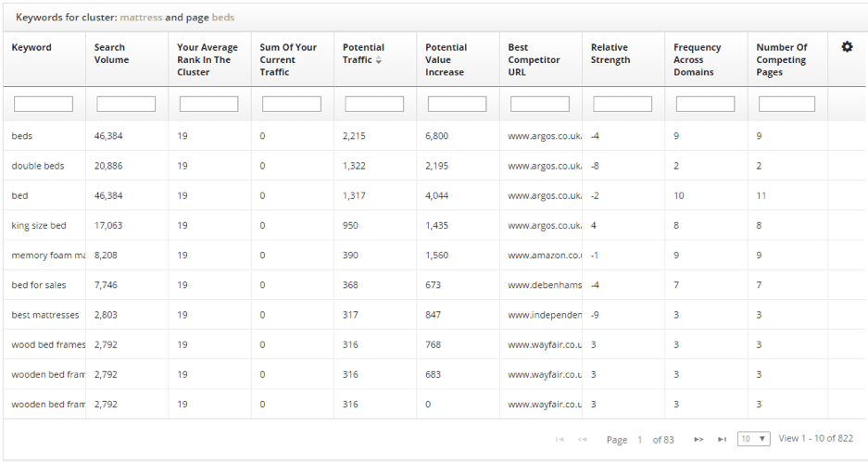The image size is (868, 462).
Task: Click number of competing pages value 11
Action: point(761,196)
